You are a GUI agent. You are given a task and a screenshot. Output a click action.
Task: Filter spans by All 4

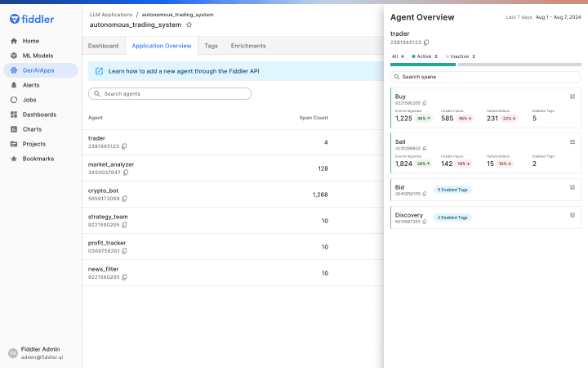click(x=398, y=56)
